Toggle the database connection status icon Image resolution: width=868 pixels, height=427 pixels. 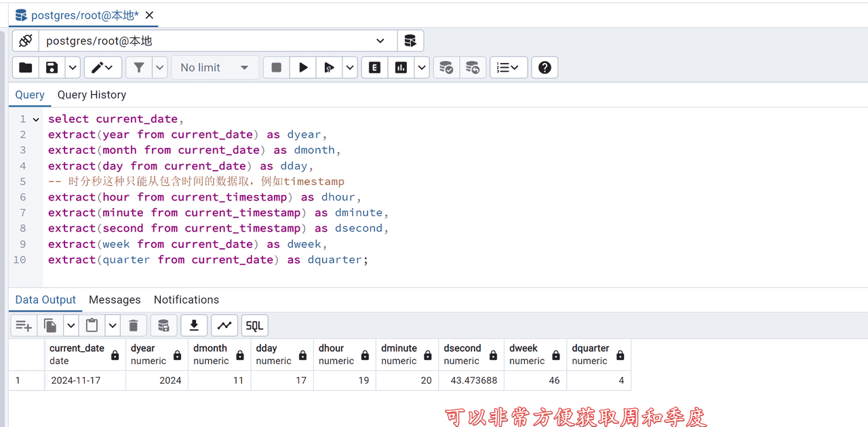26,41
